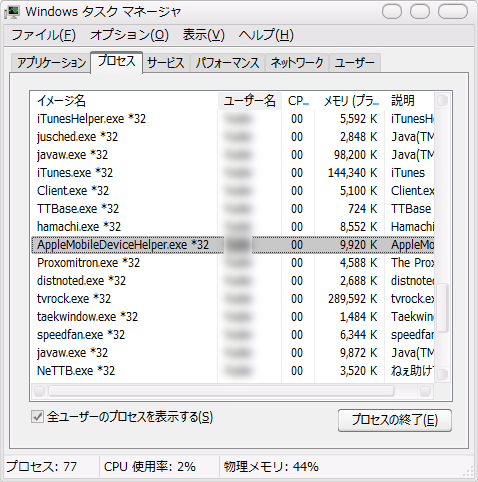The image size is (478, 482).
Task: Sort by 説明 column header
Action: click(x=409, y=101)
